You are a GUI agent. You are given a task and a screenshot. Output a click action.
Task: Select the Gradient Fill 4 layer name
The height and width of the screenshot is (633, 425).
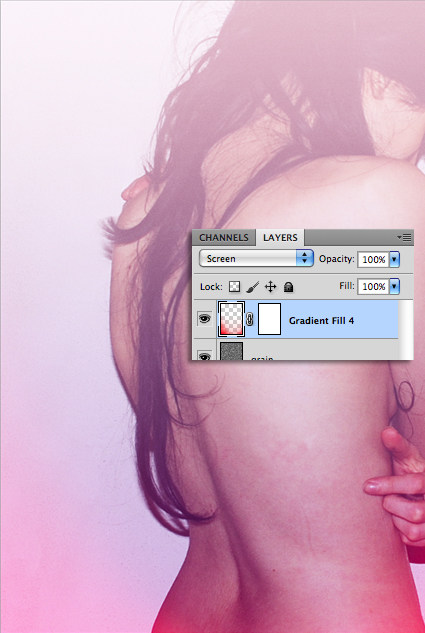322,321
